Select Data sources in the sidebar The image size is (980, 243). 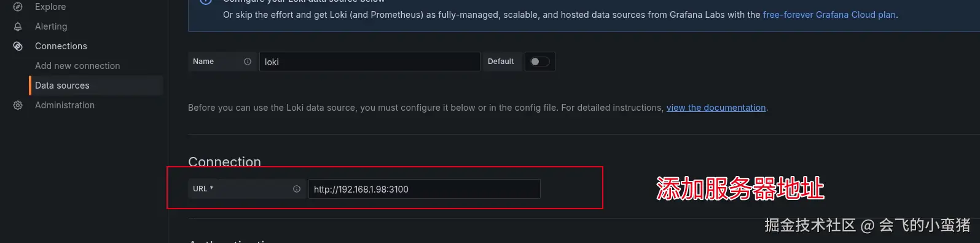click(x=62, y=86)
